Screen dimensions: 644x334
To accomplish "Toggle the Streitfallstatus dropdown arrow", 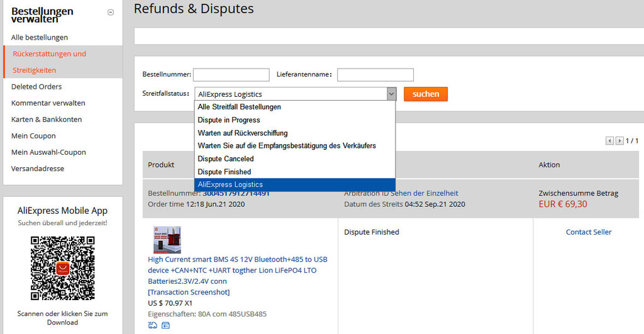I will tap(391, 94).
